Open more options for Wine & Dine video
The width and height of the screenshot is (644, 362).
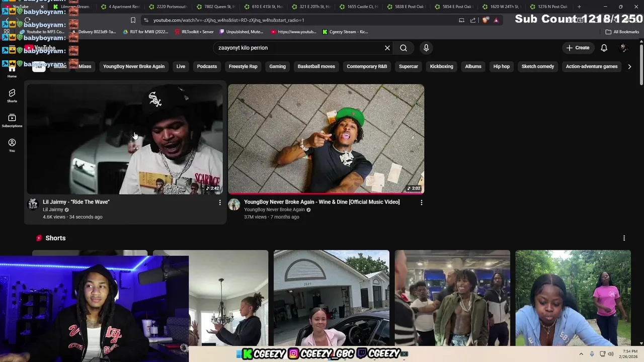click(422, 202)
